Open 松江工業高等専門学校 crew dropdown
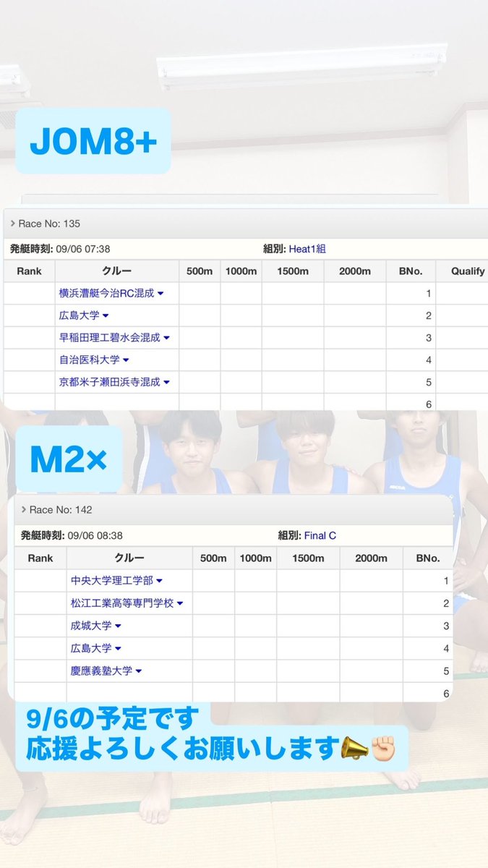The image size is (488, 868). tap(127, 603)
